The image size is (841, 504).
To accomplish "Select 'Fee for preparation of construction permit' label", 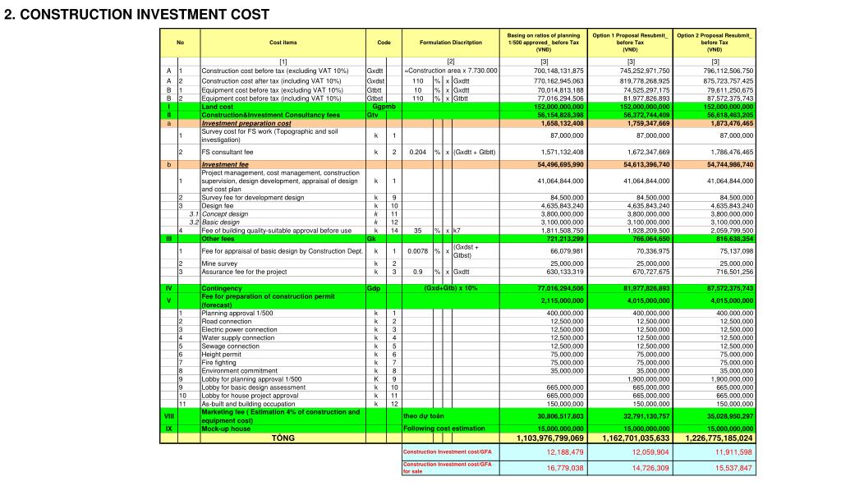I will click(x=268, y=300).
